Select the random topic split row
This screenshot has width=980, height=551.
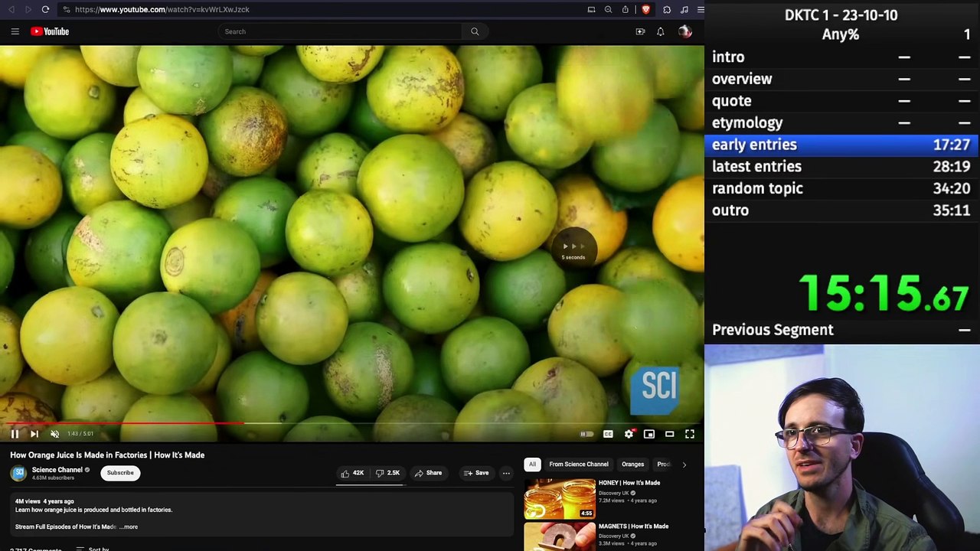click(x=842, y=188)
